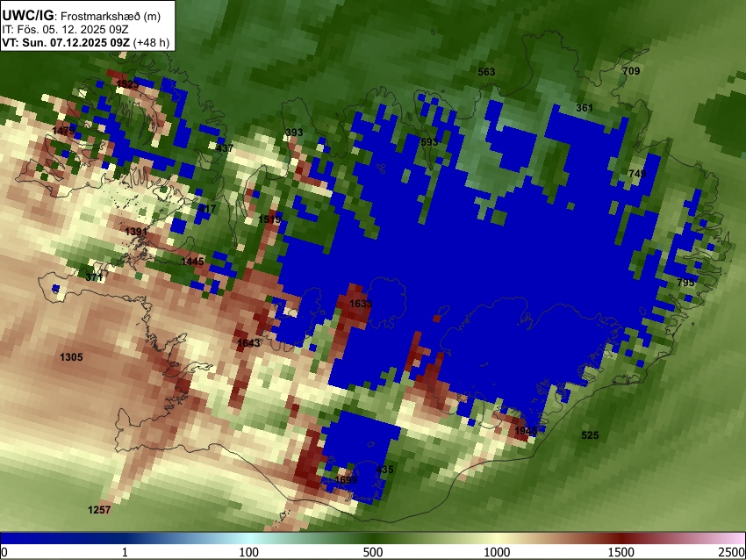Screen dimensions: 746x560
Task: Click the 749 value on the map
Action: point(637,174)
